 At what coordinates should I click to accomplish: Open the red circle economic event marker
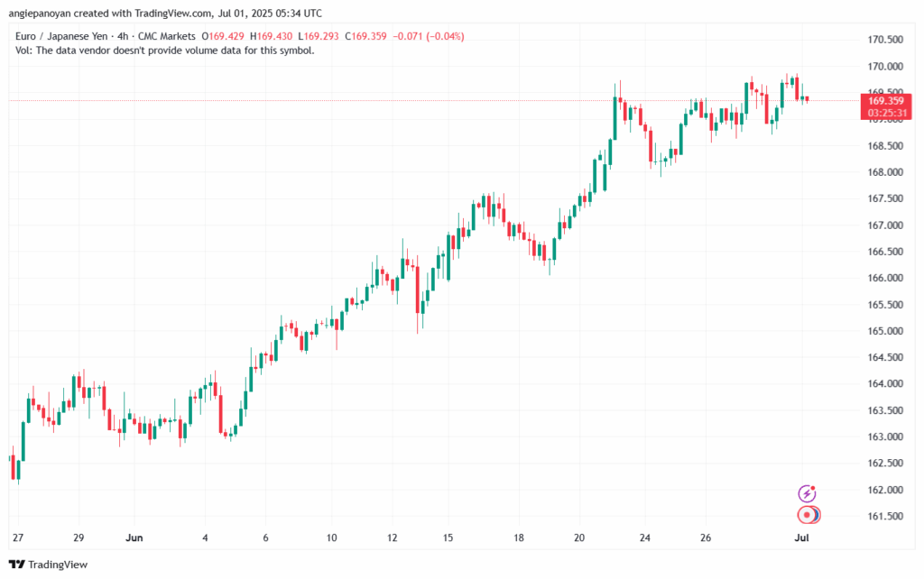808,515
